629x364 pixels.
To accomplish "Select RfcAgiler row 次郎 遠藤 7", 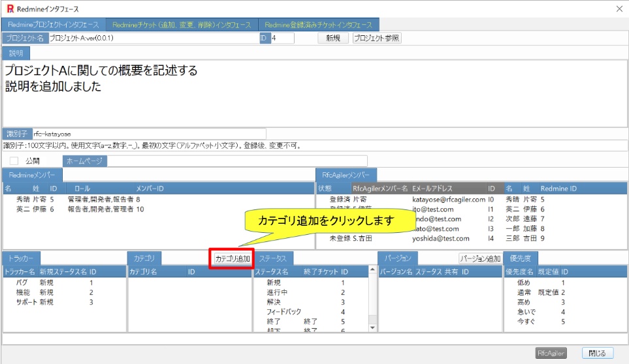I will (472, 219).
